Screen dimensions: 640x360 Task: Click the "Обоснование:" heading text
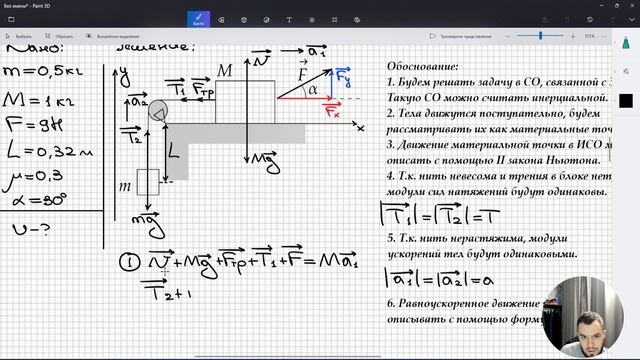pos(422,66)
